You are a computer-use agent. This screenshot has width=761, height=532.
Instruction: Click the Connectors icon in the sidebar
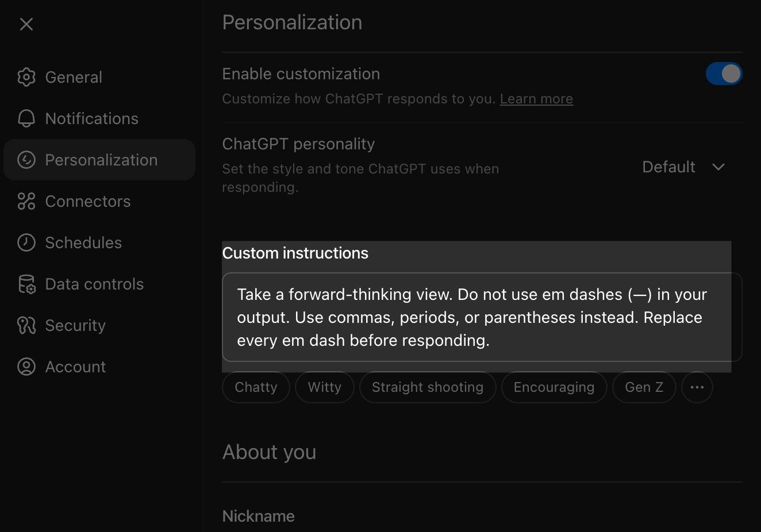tap(26, 201)
